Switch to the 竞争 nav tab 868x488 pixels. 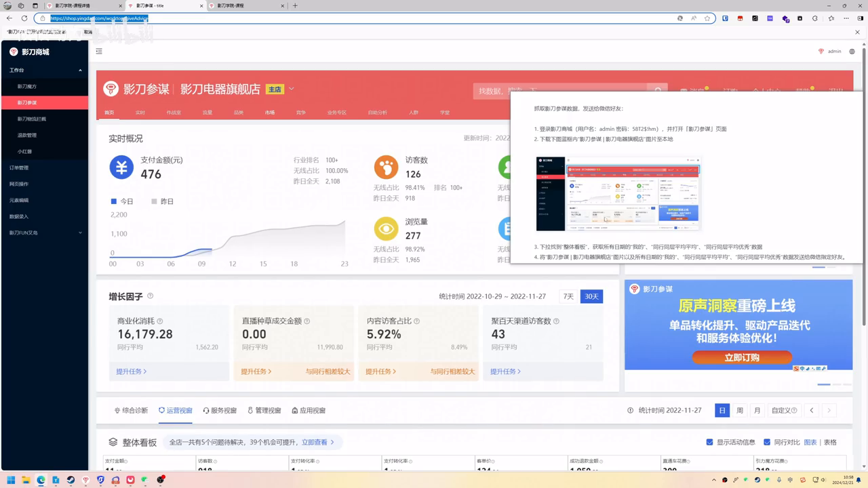(x=301, y=113)
